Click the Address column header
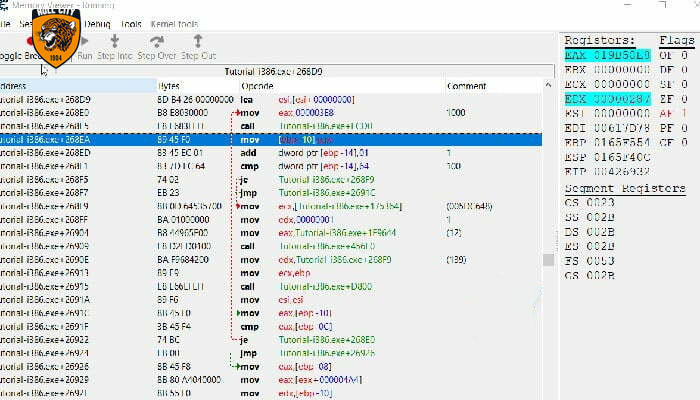Screen dimensions: 700x400 pos(20,86)
